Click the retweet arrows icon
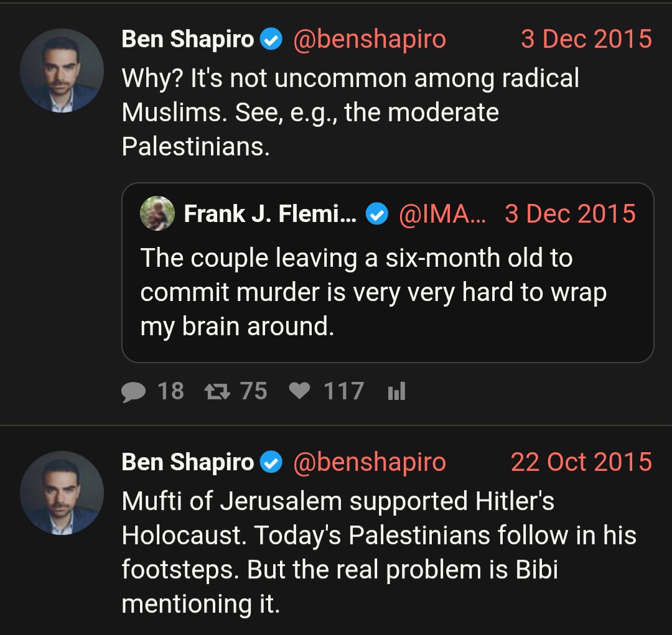Image resolution: width=672 pixels, height=635 pixels. tap(217, 391)
